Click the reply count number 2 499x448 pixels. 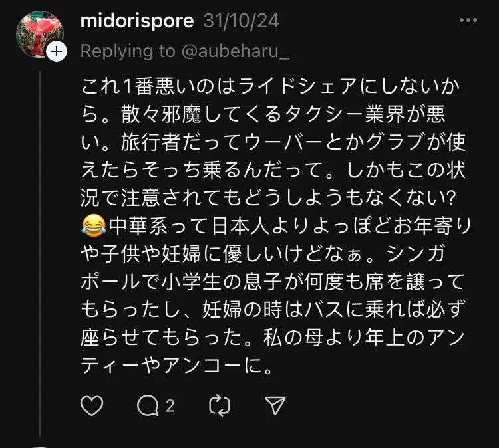(x=170, y=405)
